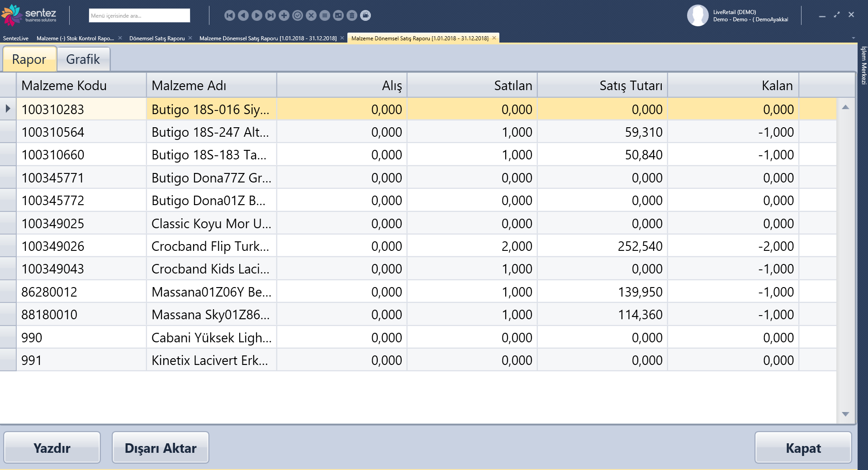This screenshot has height=470, width=868.
Task: Click the -2,000 remaining quantity cell
Action: pyautogui.click(x=733, y=246)
